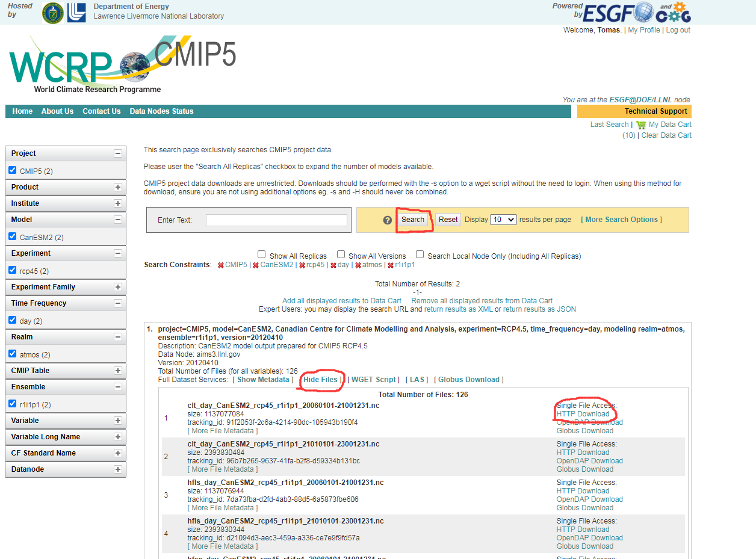Check Search Local Node Only
The height and width of the screenshot is (559, 756).
point(420,254)
